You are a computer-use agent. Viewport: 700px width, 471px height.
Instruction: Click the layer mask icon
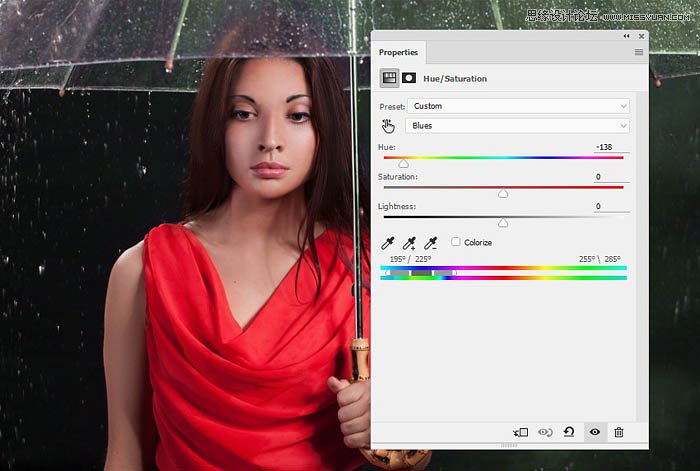point(409,77)
